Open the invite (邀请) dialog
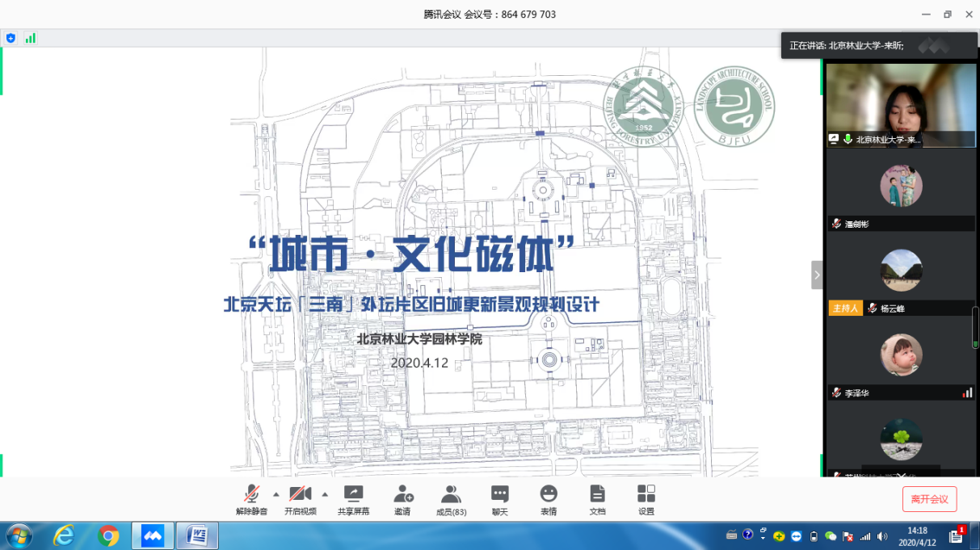This screenshot has height=550, width=980. (402, 498)
